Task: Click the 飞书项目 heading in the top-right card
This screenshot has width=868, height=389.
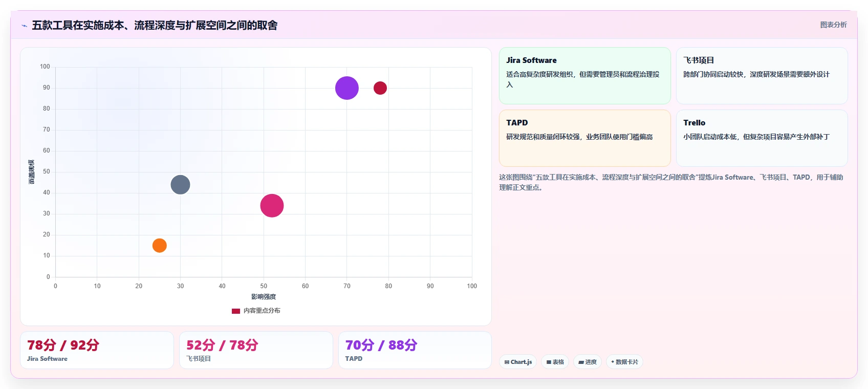Action: (x=699, y=60)
